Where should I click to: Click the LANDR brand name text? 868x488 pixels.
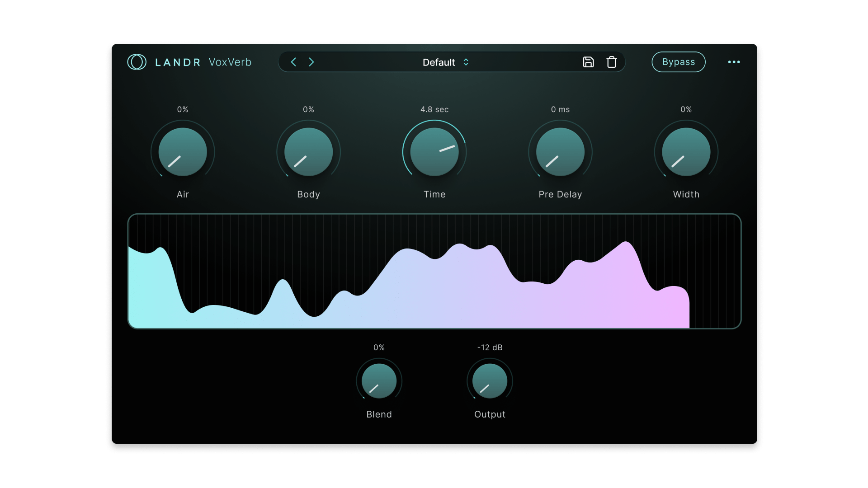pos(178,62)
